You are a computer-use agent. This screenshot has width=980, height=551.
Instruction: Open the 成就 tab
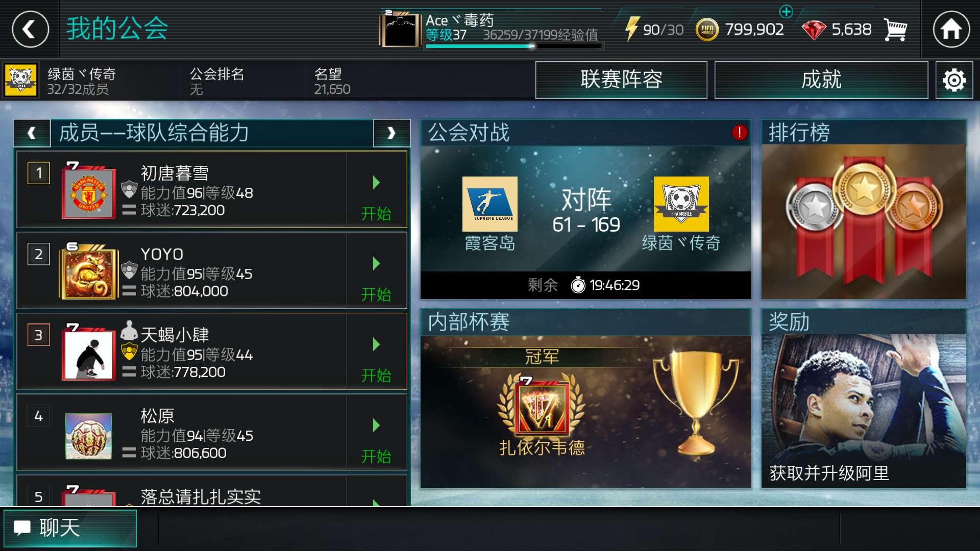(821, 80)
